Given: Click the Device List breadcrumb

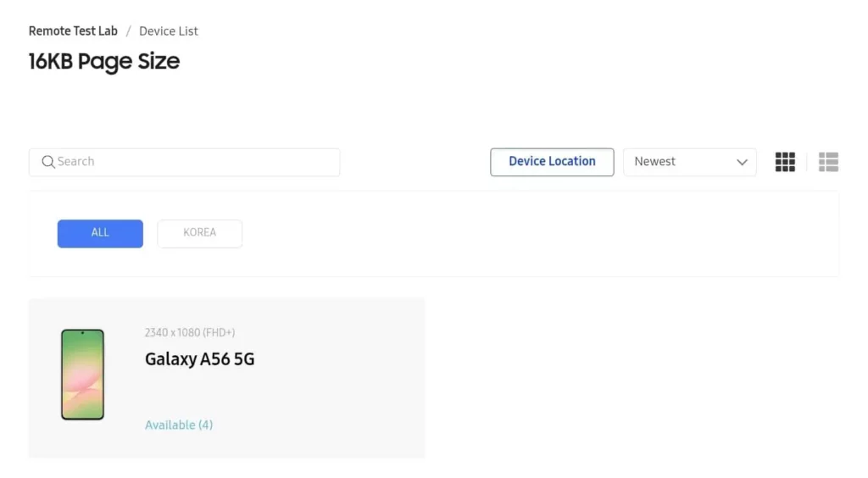Looking at the screenshot, I should [169, 31].
